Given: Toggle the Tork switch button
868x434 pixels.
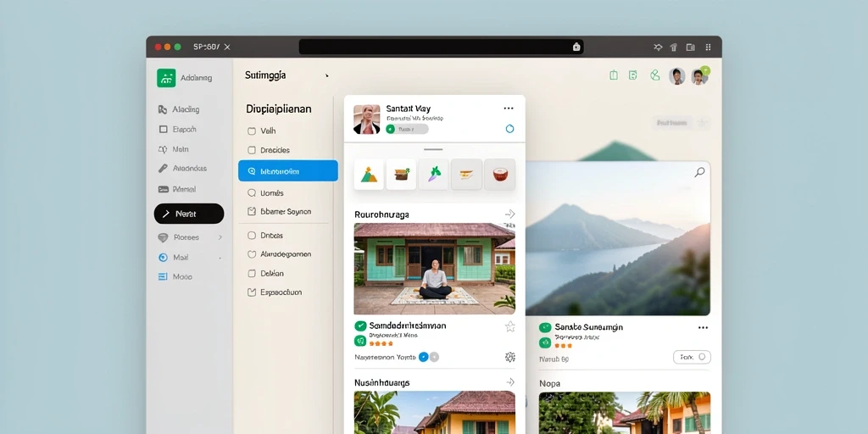Looking at the screenshot, I should point(692,357).
